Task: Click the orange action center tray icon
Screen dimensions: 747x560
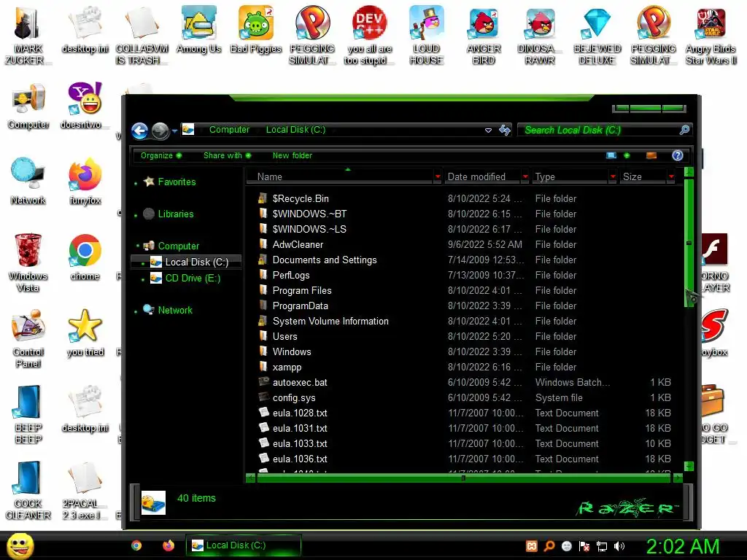Action: [532, 546]
